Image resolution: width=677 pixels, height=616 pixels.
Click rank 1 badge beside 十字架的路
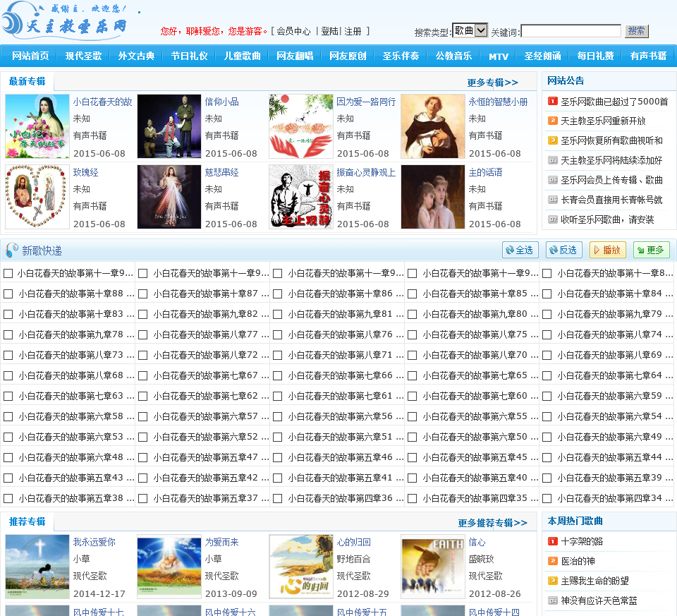553,541
